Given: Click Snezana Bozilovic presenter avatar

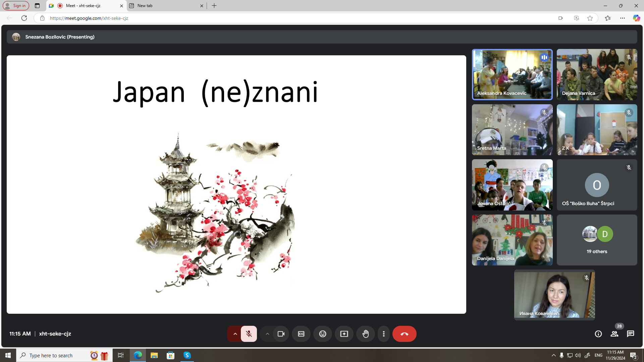Looking at the screenshot, I should (x=16, y=37).
